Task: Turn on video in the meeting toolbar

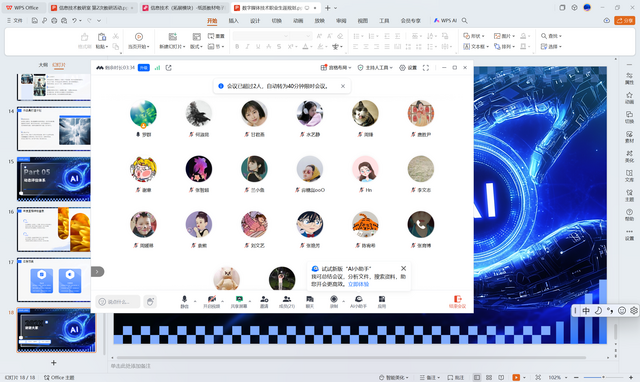Action: click(x=211, y=301)
